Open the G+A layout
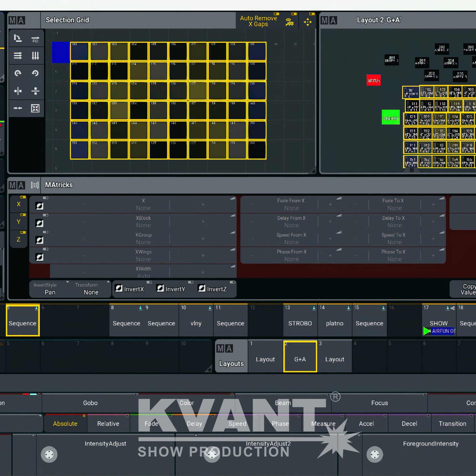 click(300, 359)
